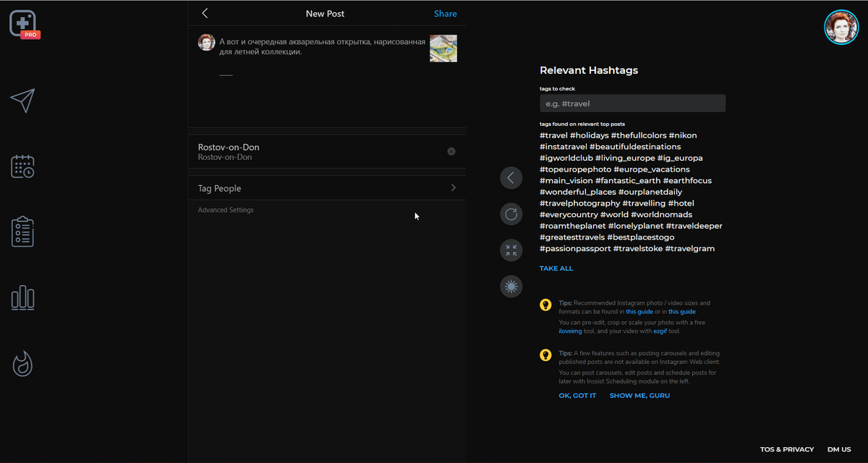Select the #greatesttravels hashtag
This screenshot has height=463, width=868.
tap(572, 237)
